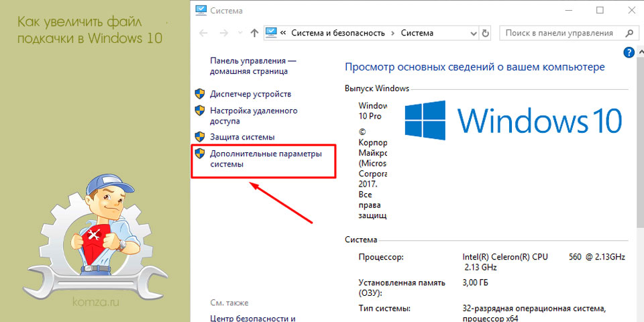Click the Выпуск Windows section label
The height and width of the screenshot is (322, 644).
pos(377,88)
